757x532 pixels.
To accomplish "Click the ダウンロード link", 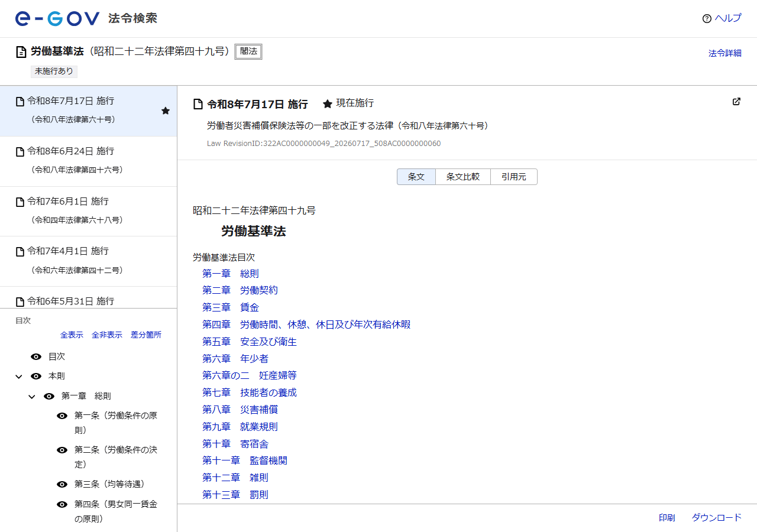I will pos(717,518).
